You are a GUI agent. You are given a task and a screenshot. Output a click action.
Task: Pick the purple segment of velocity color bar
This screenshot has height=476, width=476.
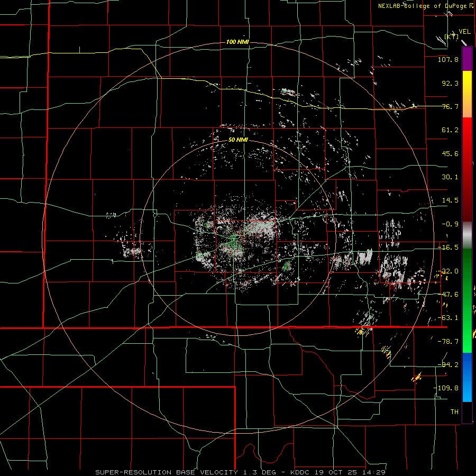467,59
